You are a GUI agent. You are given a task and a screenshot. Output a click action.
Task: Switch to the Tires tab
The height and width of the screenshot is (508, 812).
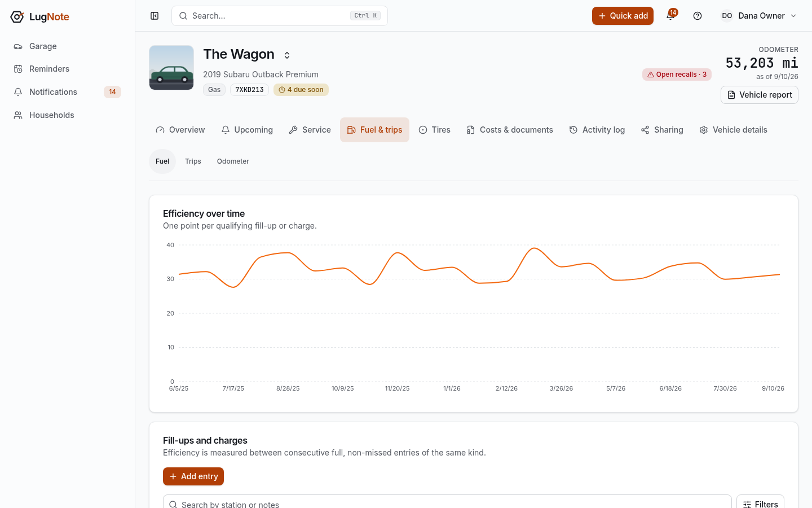(x=435, y=130)
